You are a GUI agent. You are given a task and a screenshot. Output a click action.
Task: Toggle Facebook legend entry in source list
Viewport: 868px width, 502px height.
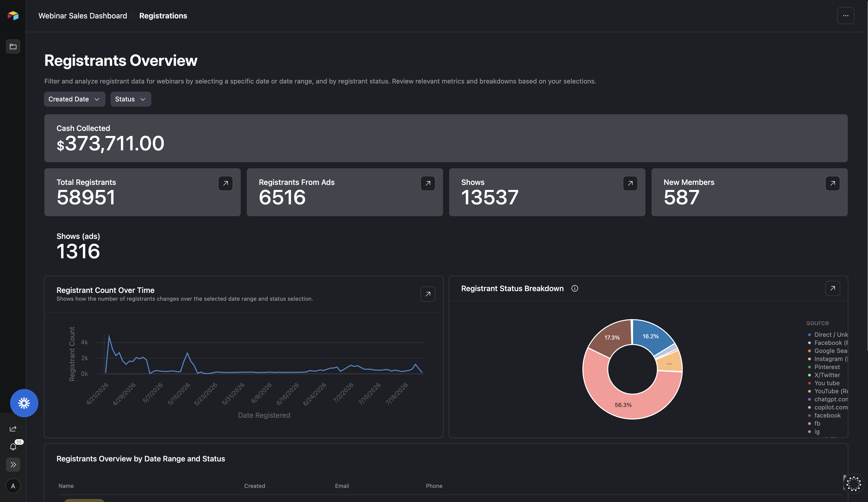click(828, 343)
